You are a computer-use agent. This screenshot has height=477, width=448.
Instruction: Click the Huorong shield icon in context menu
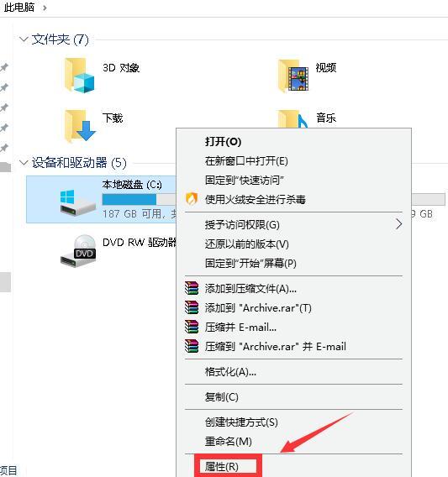click(x=192, y=199)
